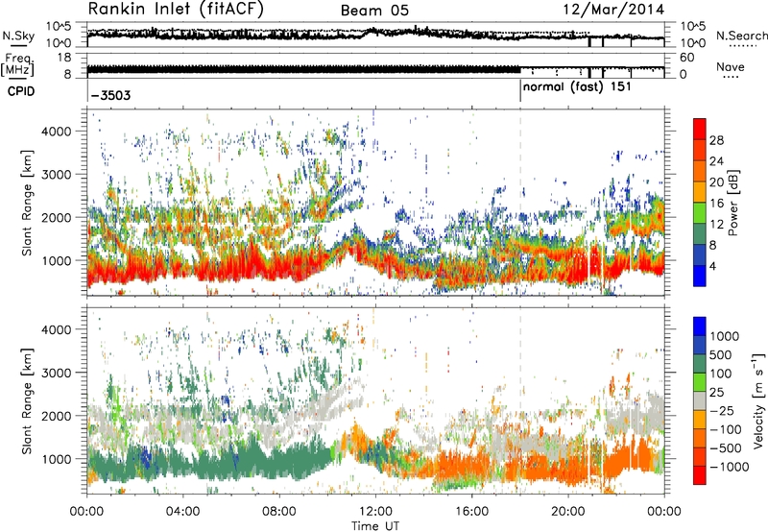Click the "Velocity [m s-1]" colorbar label

(759, 400)
